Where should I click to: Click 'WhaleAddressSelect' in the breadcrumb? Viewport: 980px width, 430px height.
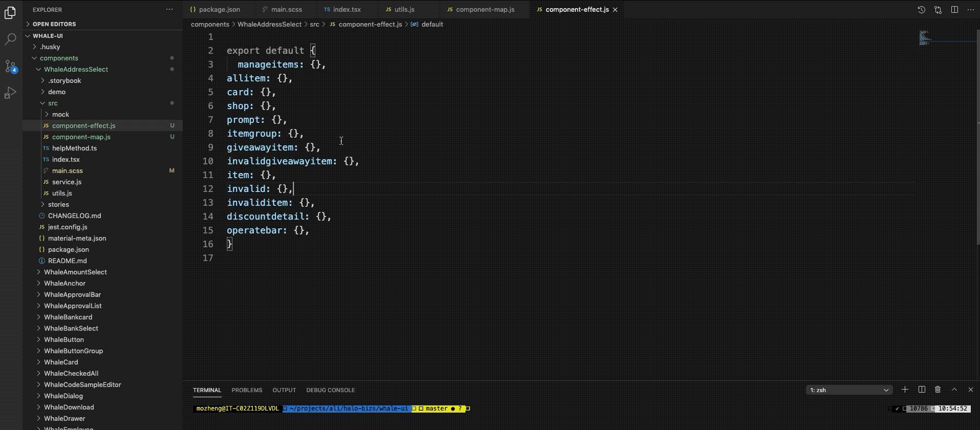click(x=269, y=24)
